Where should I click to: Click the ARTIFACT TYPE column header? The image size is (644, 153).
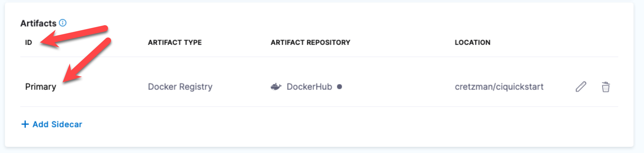coord(175,42)
